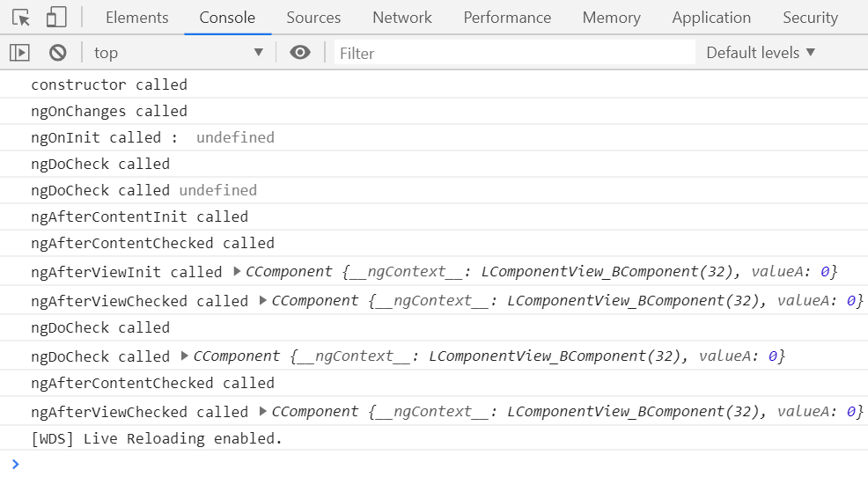Viewport: 868px width, 477px height.
Task: Click the eye icon for live expressions
Action: 300,53
